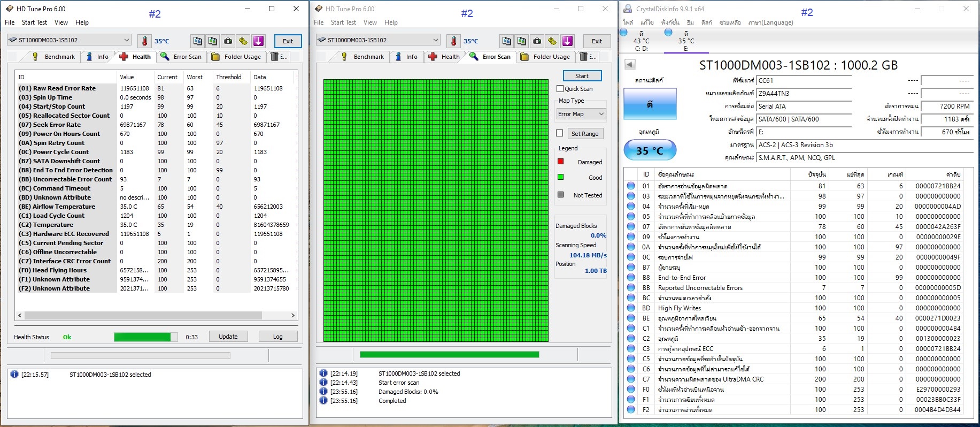Click Start button to begin error scan
980x427 pixels.
pyautogui.click(x=582, y=76)
